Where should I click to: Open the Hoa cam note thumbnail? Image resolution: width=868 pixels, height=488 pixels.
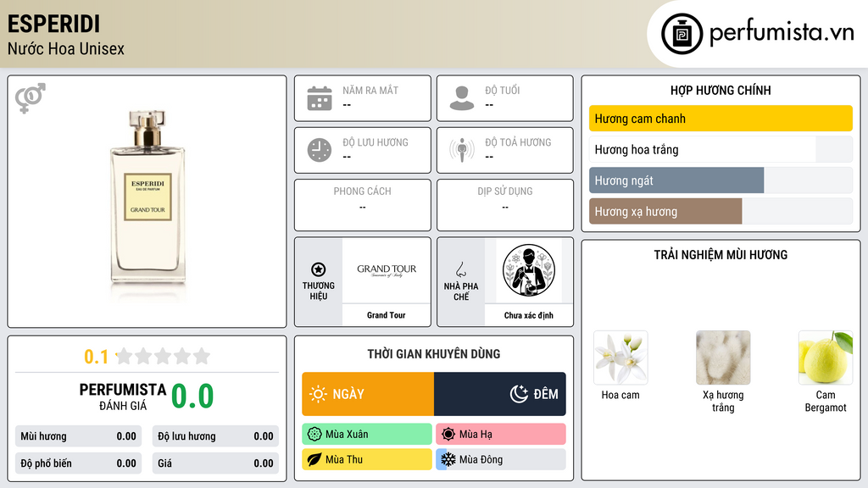(x=620, y=358)
